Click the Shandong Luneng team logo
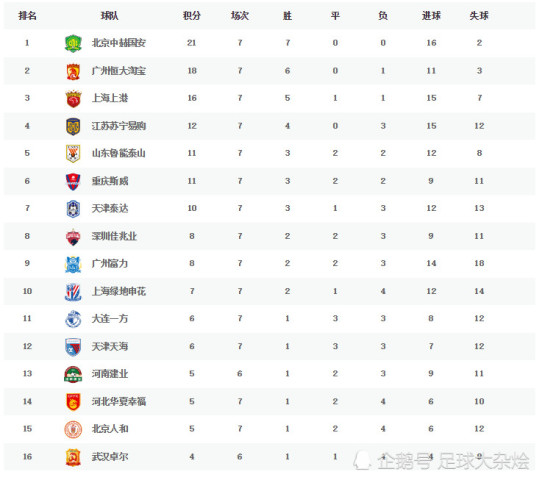Screen dimensions: 542x480 click(x=73, y=153)
